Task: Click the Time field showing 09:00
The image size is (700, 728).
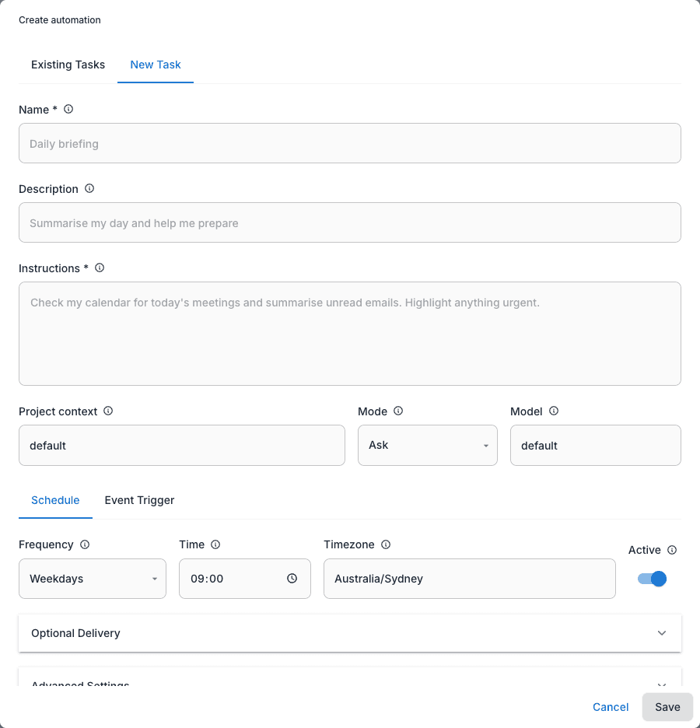Action: tap(245, 579)
